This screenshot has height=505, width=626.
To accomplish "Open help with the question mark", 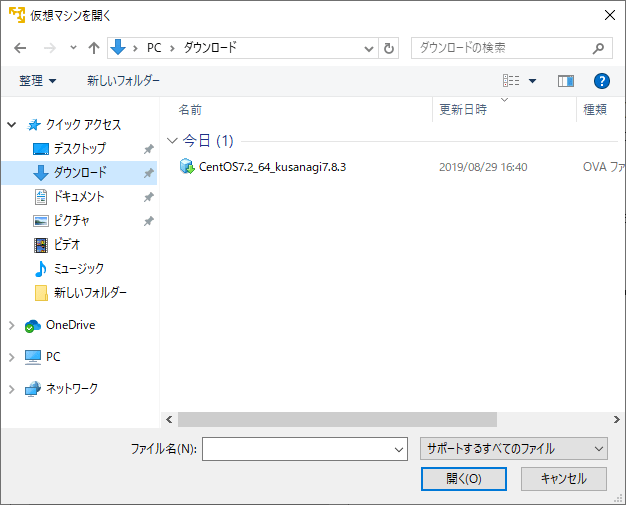I will click(x=602, y=81).
